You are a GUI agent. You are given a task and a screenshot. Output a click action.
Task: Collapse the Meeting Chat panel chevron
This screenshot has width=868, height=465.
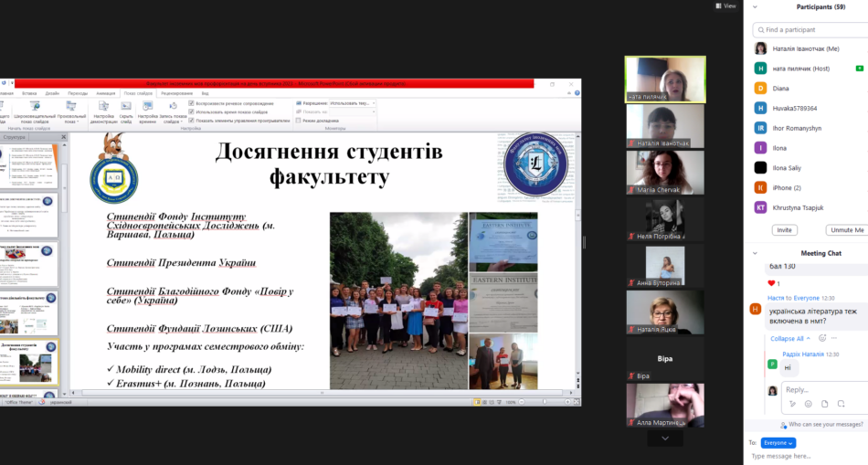(755, 253)
